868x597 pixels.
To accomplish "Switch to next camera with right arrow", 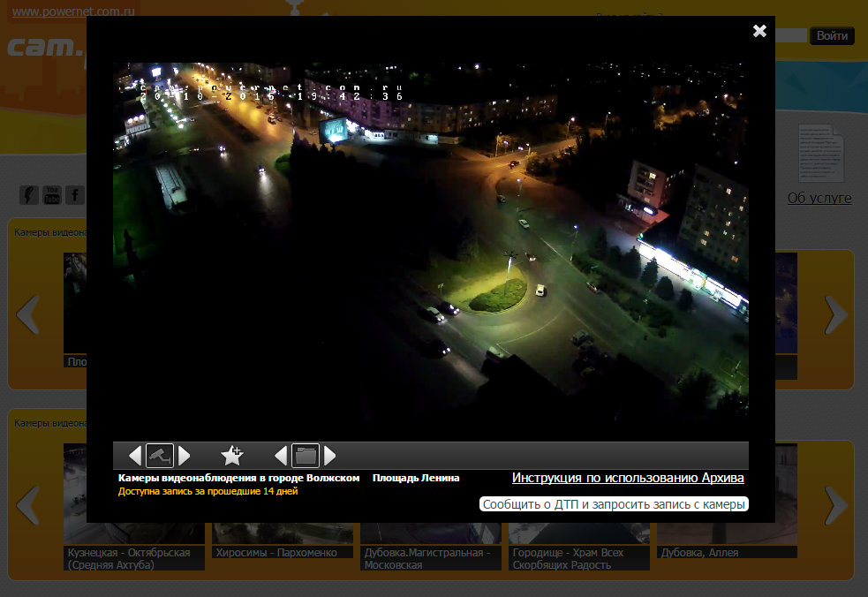I will coord(185,456).
